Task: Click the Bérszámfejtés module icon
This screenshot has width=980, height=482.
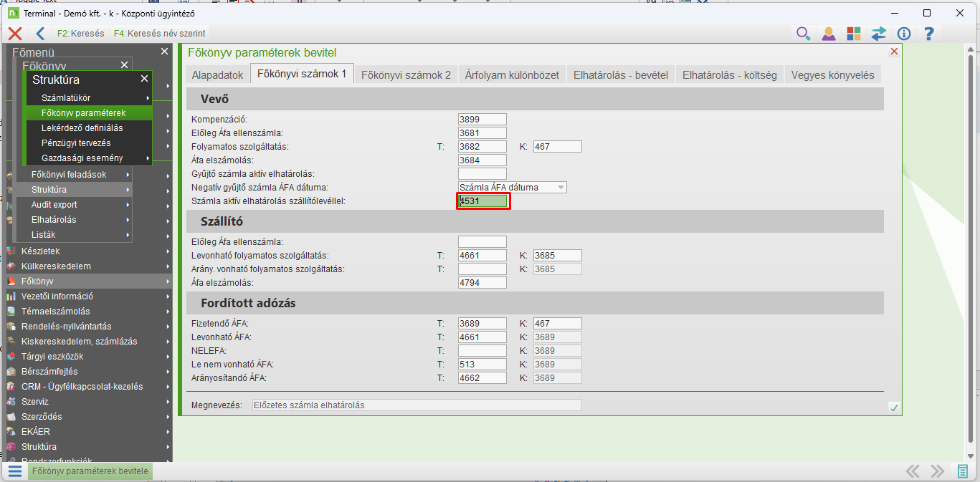Action: [x=11, y=372]
